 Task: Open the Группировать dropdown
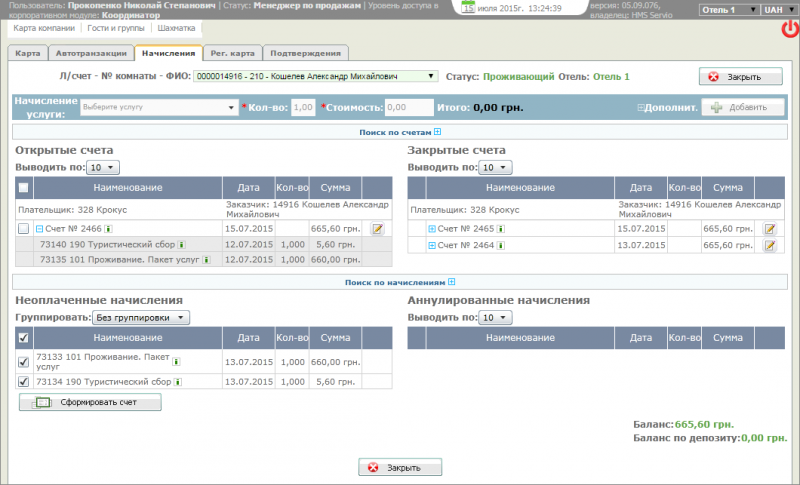click(140, 318)
